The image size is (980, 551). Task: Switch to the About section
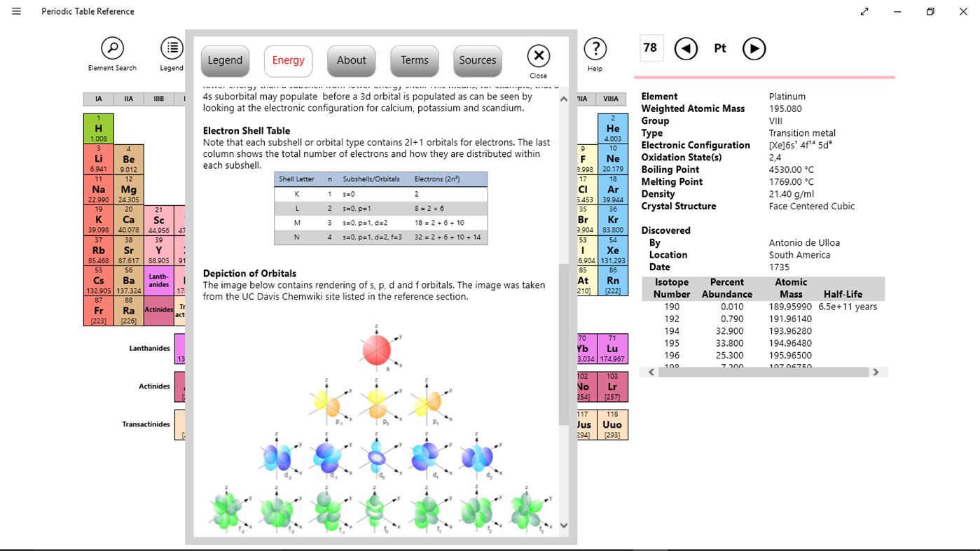coord(351,60)
